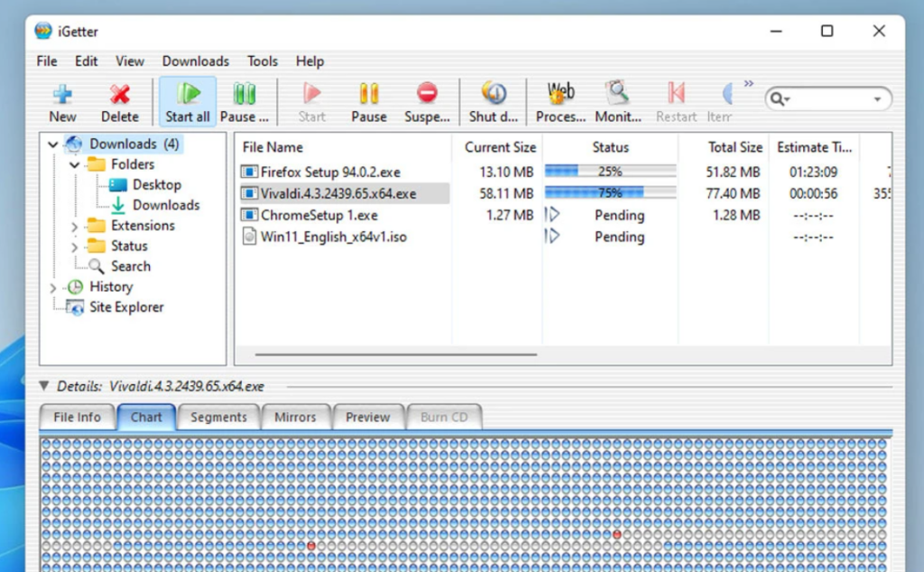924x572 pixels.
Task: Click the Shut down toolbar icon
Action: 494,93
